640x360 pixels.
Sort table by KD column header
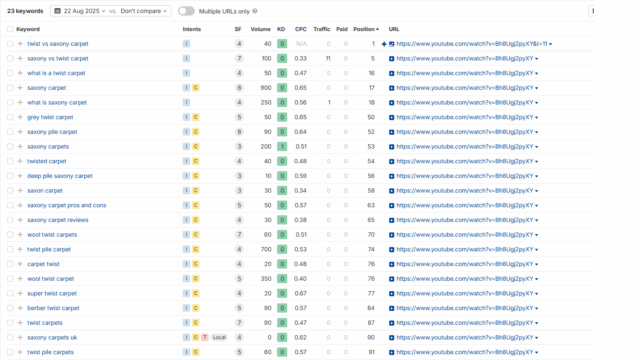tap(281, 29)
